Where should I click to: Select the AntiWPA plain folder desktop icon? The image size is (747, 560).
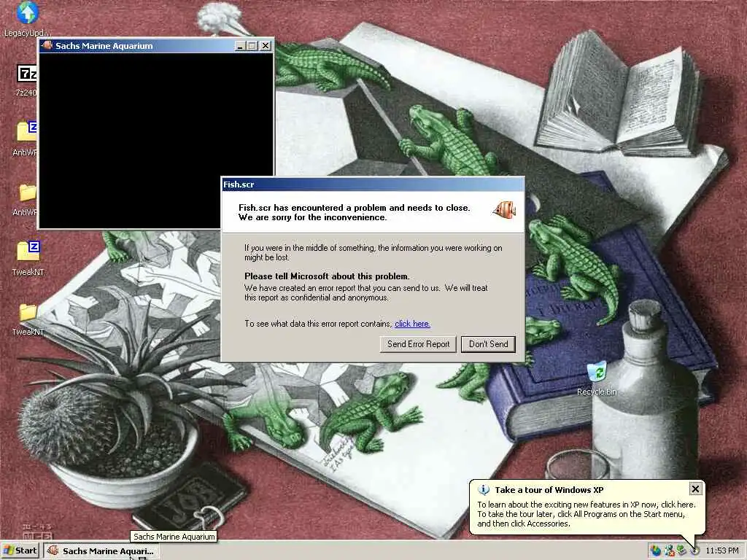point(26,199)
